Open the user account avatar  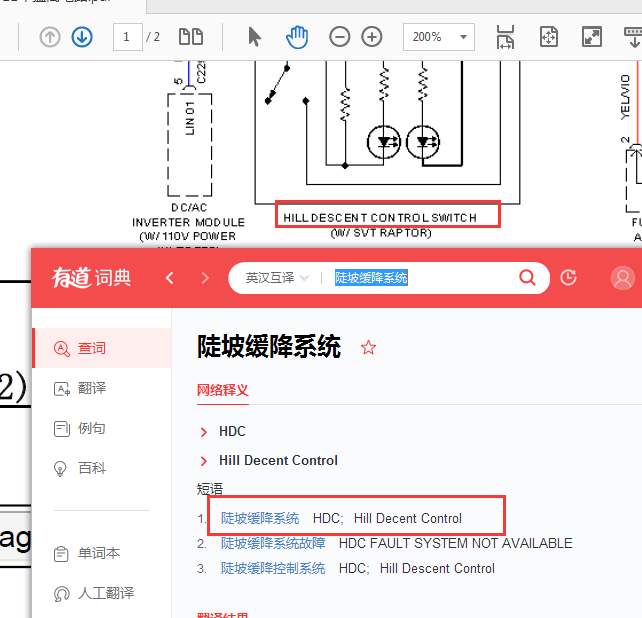pyautogui.click(x=622, y=278)
